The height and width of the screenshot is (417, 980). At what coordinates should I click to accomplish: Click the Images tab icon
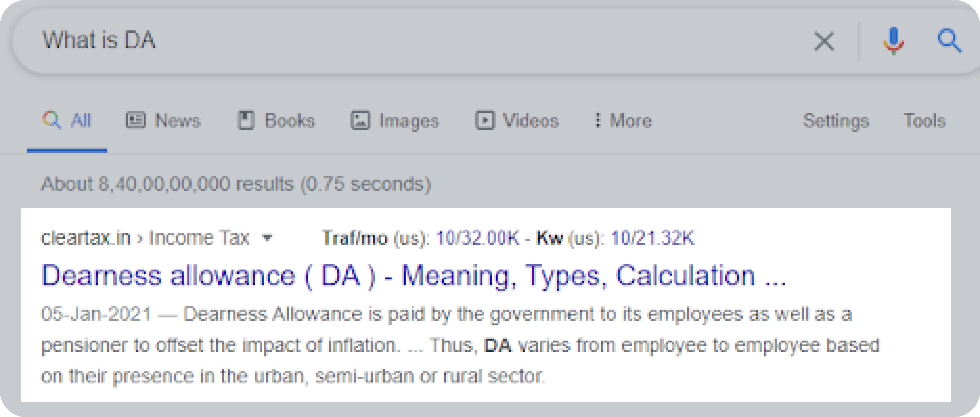(360, 121)
